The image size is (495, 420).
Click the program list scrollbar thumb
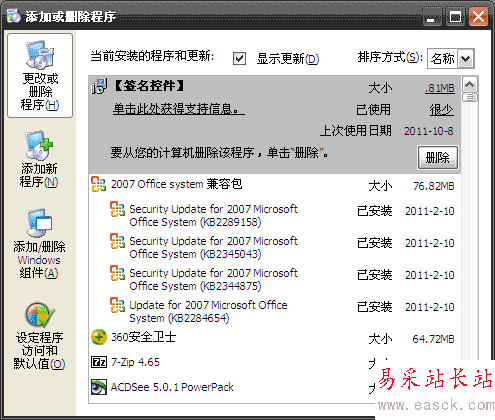tap(470, 97)
